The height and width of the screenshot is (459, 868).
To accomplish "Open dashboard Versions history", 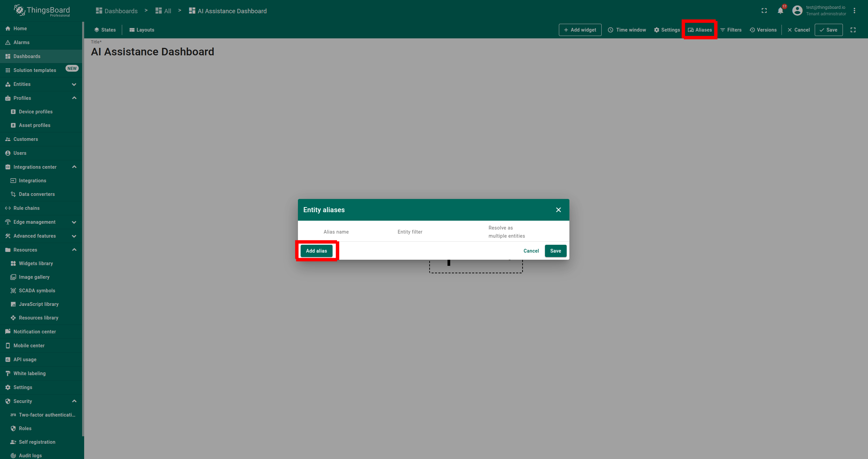I will (x=763, y=30).
